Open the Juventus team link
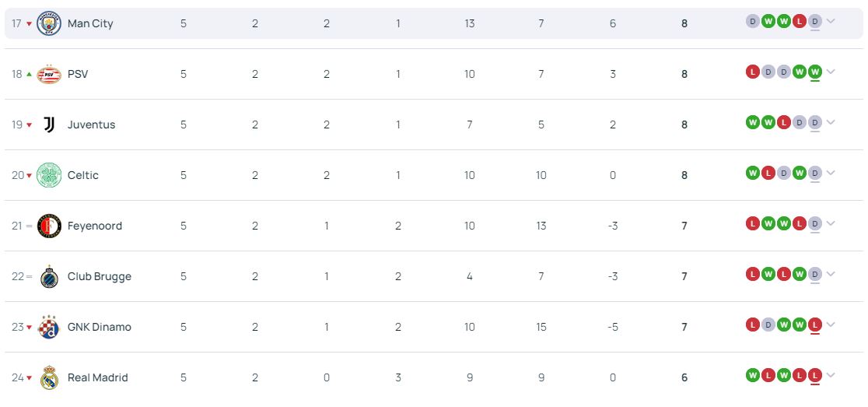Viewport: 868px width, 407px height. (91, 125)
